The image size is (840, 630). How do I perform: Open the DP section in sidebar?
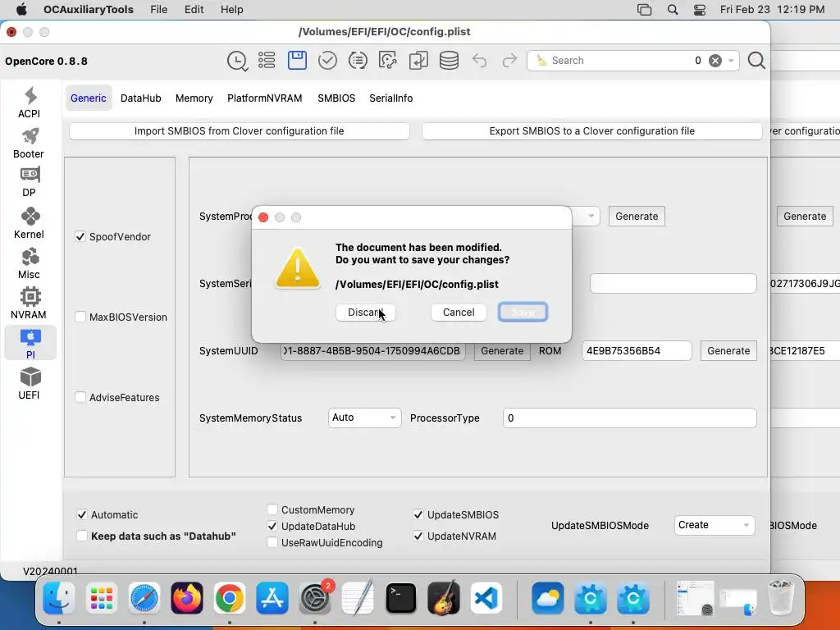30,182
